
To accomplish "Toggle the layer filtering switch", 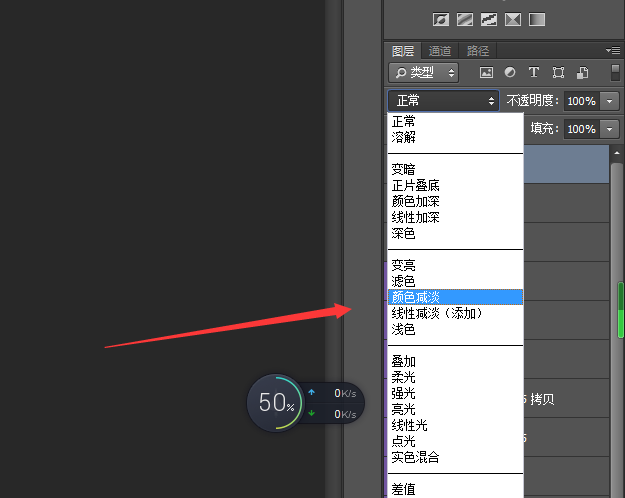I will pyautogui.click(x=615, y=73).
